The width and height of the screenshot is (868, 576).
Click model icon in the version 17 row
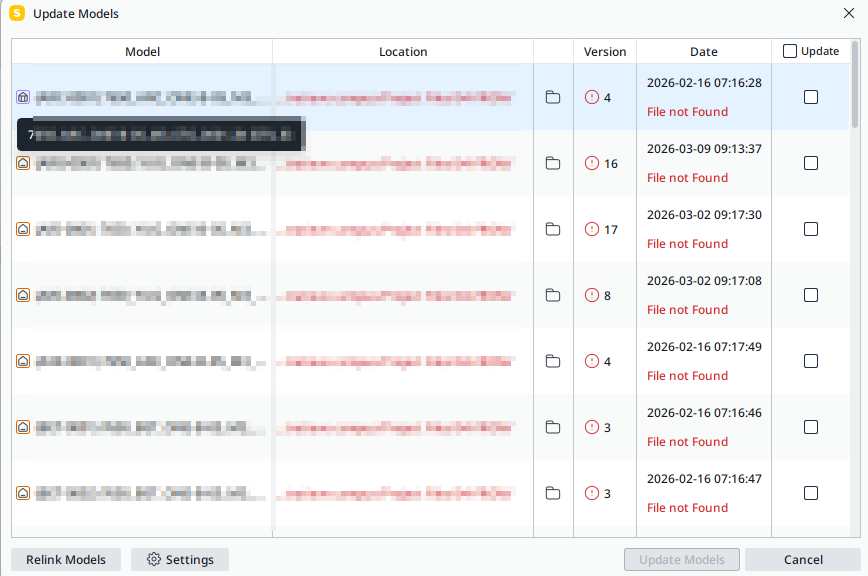pos(23,229)
